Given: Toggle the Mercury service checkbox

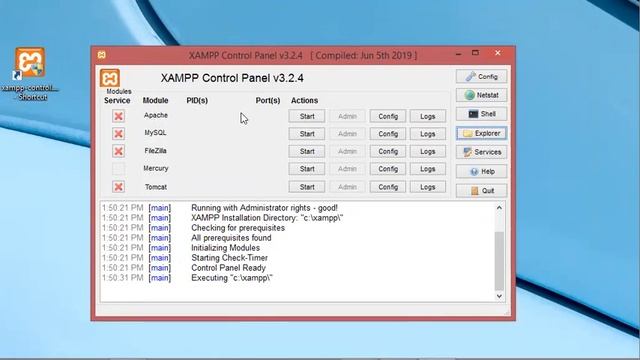Looking at the screenshot, I should point(118,169).
